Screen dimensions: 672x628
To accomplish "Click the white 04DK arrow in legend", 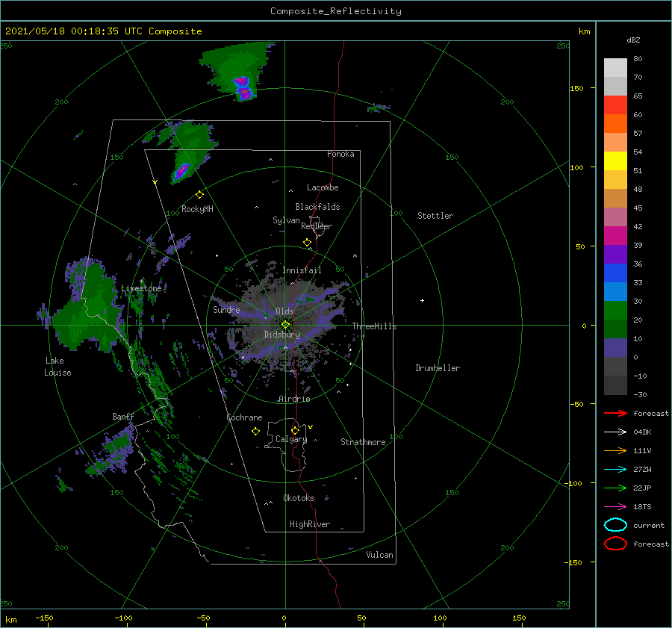I will coord(615,432).
